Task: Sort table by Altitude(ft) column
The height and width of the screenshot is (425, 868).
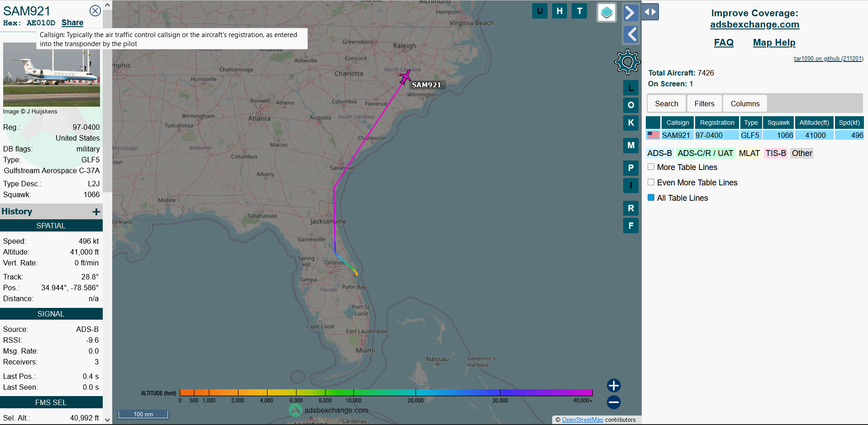Action: [x=814, y=123]
